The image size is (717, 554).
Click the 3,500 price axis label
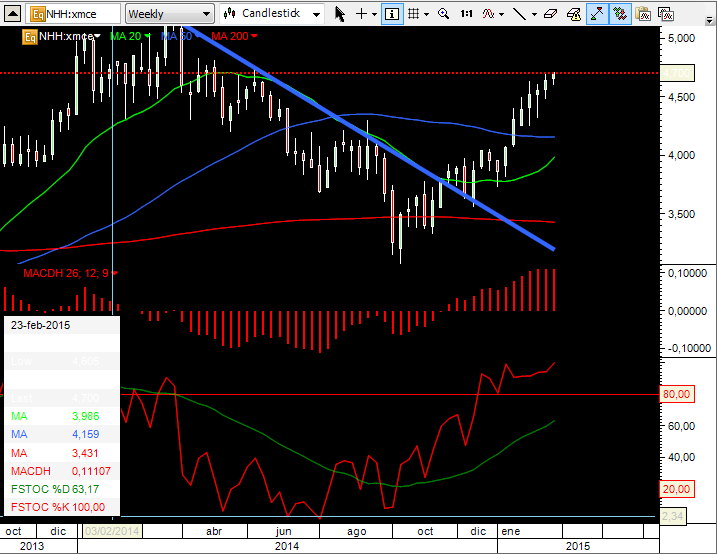tap(681, 214)
